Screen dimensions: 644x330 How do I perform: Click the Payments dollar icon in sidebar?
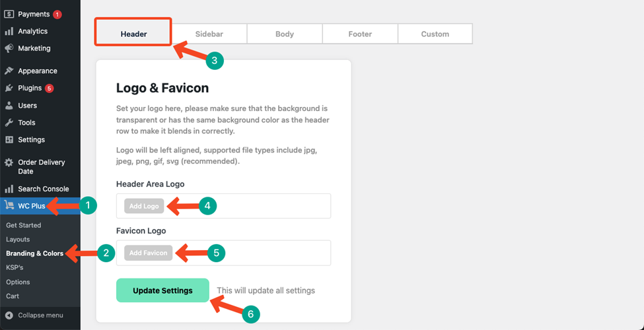point(9,14)
